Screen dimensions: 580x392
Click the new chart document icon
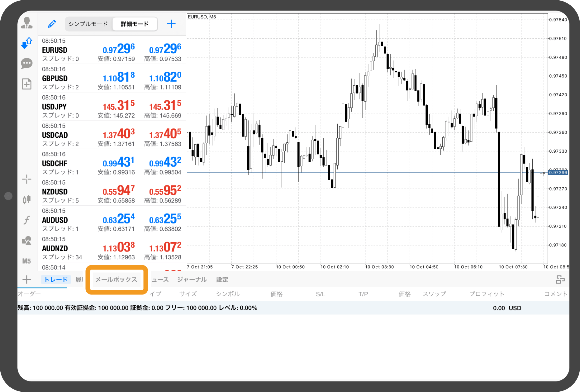coord(27,84)
